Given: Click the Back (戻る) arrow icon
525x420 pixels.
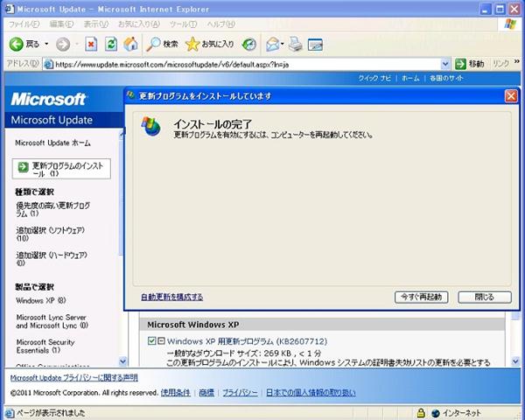Looking at the screenshot, I should click(x=16, y=44).
